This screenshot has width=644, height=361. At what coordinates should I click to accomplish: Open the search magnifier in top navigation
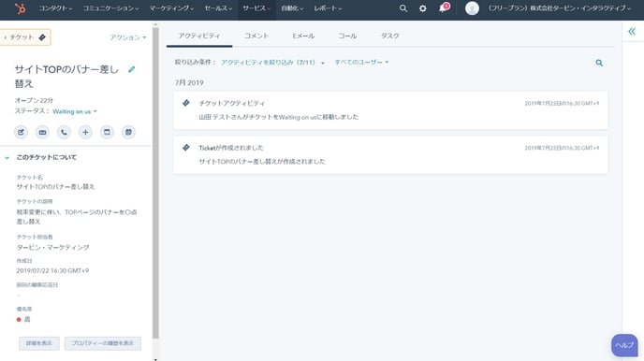pos(403,8)
